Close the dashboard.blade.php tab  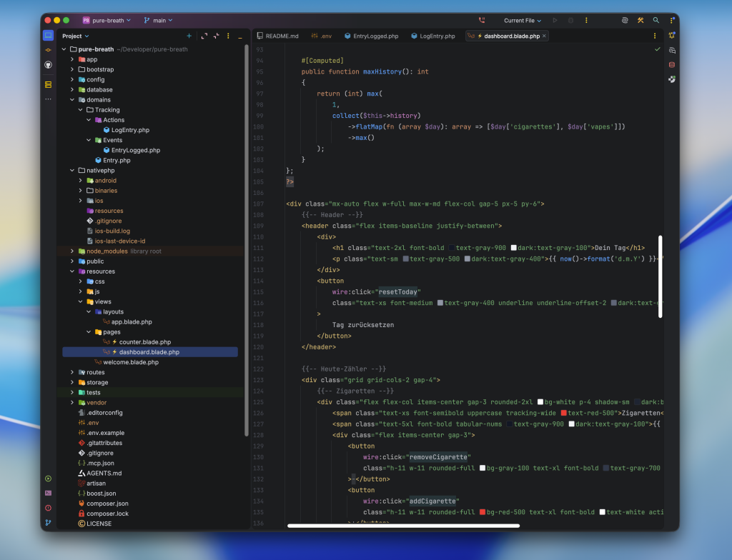(544, 36)
